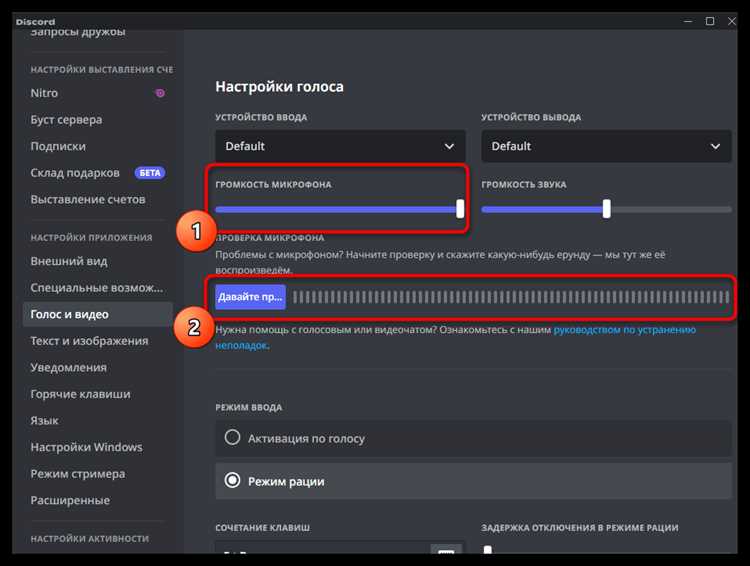Viewport: 750px width, 566px height.
Task: Click Громкость микрофона slider handle
Action: click(x=460, y=209)
